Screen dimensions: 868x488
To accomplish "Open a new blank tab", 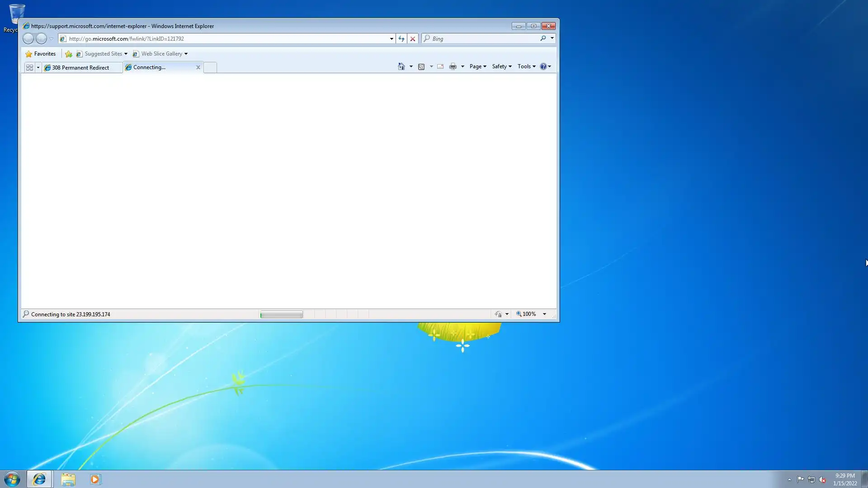I will click(210, 67).
